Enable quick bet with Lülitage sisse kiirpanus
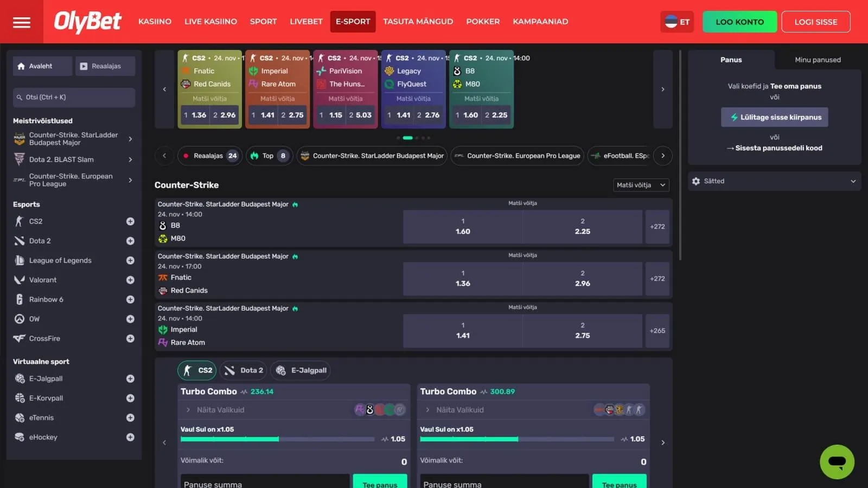Viewport: 868px width, 488px height. tap(774, 117)
